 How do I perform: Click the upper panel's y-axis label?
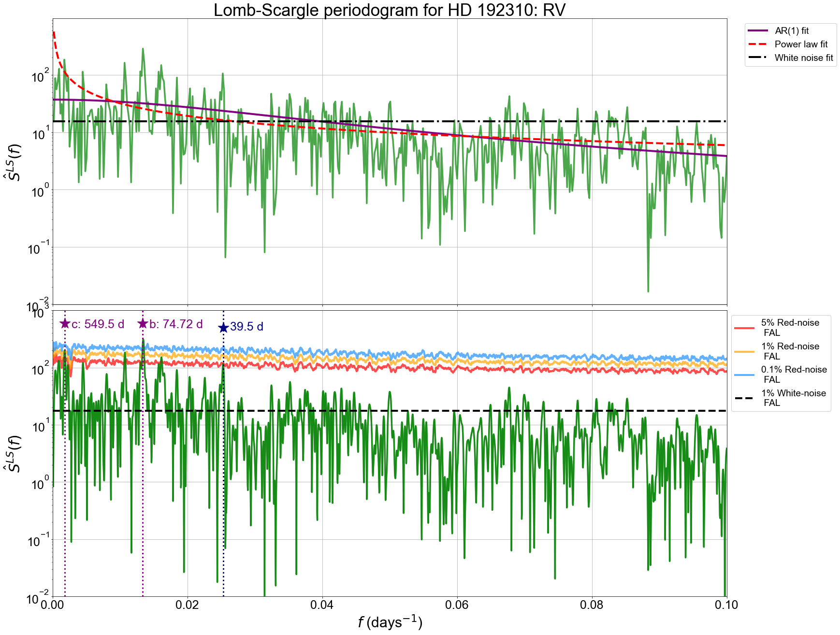pos(13,162)
